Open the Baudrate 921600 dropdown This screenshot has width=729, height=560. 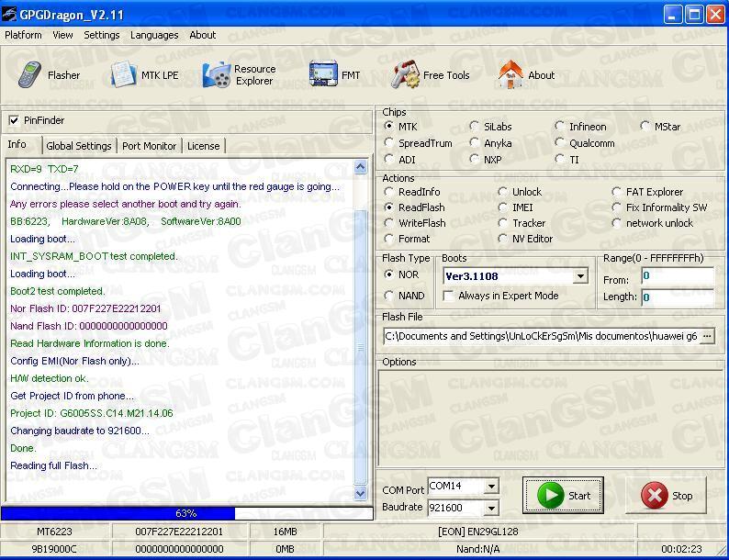(491, 508)
